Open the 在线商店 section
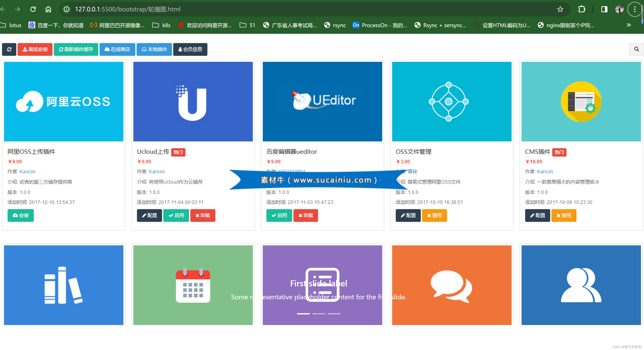This screenshot has height=350, width=644. (x=117, y=49)
